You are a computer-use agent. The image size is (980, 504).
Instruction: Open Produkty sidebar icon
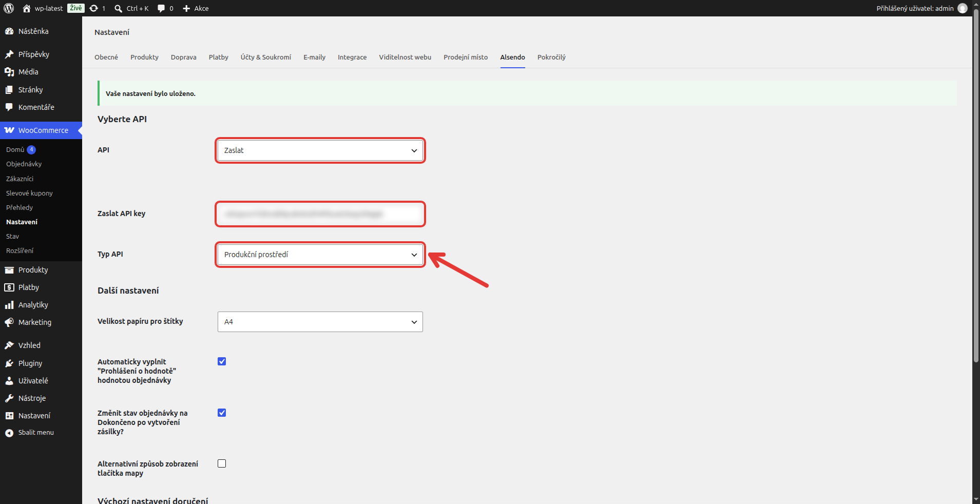click(9, 270)
